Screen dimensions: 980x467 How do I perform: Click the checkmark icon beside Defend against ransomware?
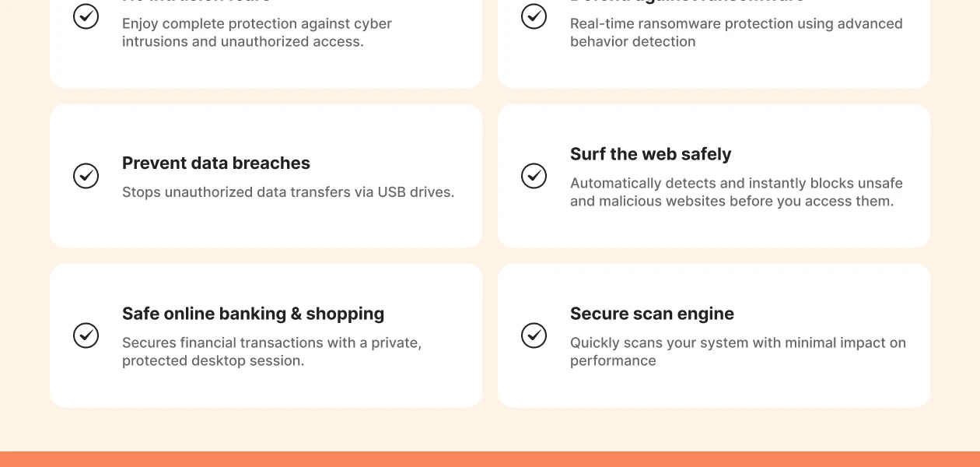point(534,16)
